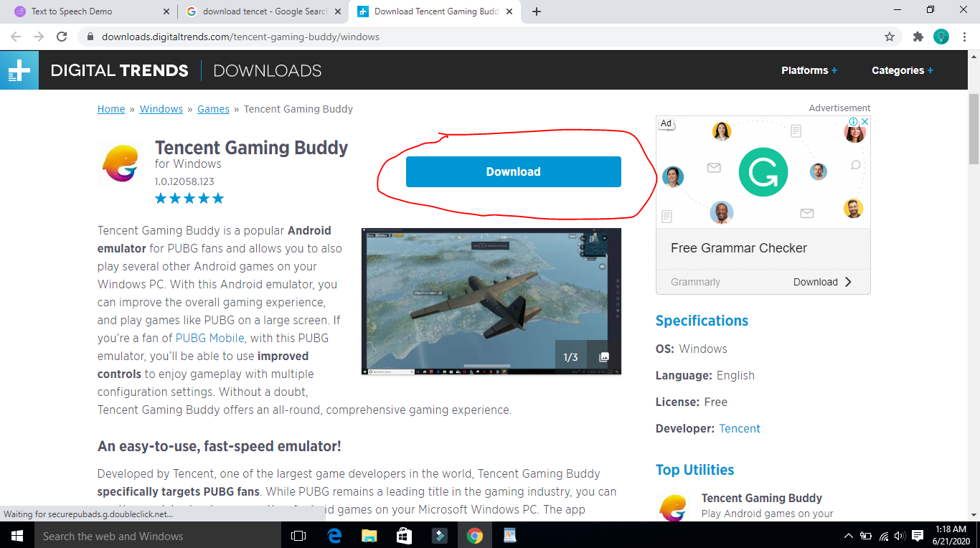
Task: Show hidden system tray icons
Action: [x=849, y=536]
